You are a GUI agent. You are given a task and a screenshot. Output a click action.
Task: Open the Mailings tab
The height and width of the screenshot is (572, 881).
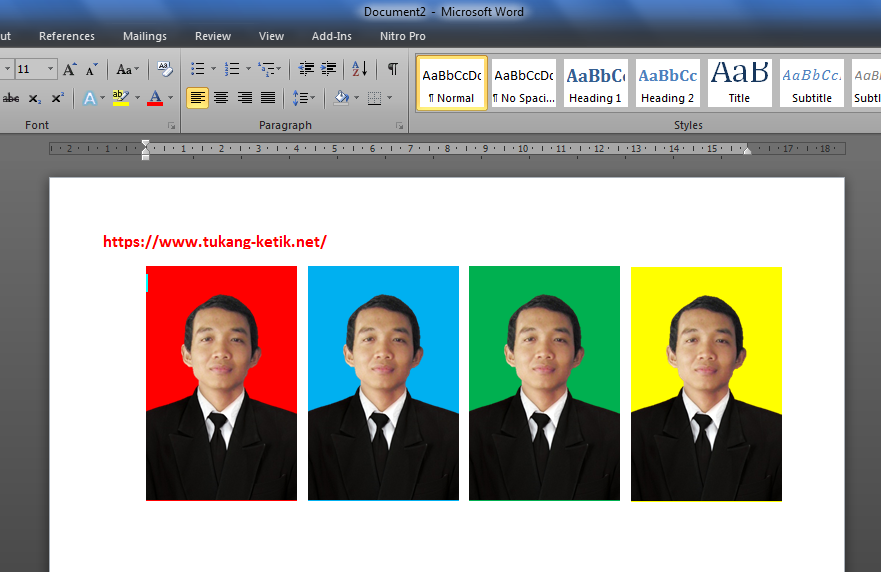point(145,36)
